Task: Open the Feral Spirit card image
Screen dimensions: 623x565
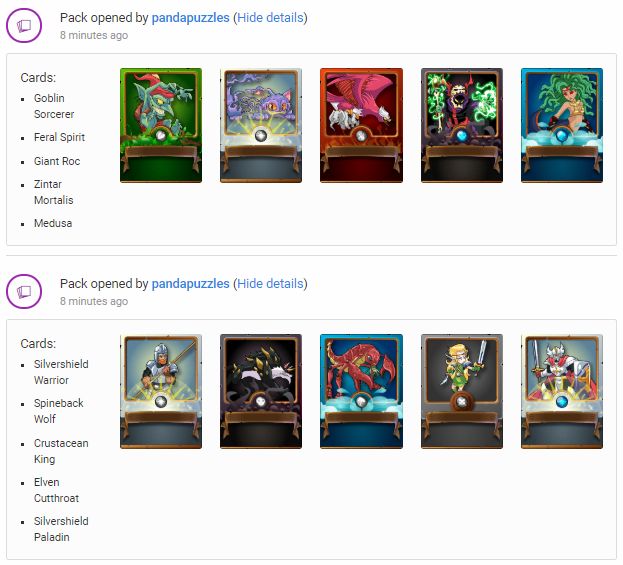Action: pyautogui.click(x=261, y=126)
